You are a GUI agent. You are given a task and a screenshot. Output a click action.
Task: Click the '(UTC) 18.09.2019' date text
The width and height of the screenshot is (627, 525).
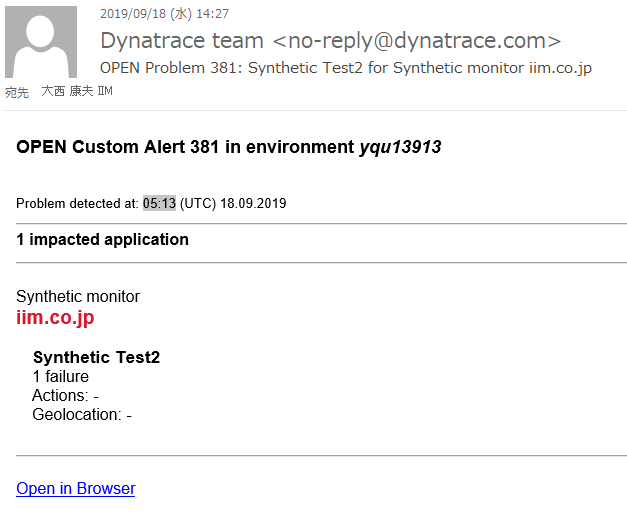233,203
